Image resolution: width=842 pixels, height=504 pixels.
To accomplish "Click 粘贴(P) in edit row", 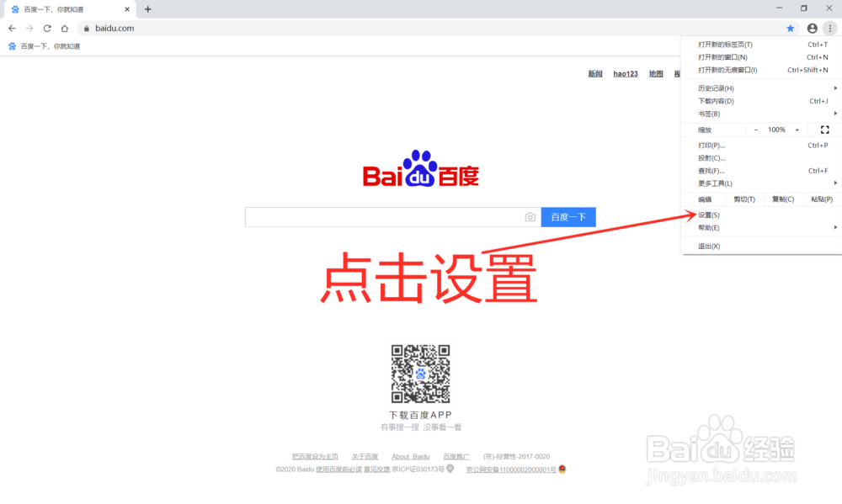I will point(822,199).
